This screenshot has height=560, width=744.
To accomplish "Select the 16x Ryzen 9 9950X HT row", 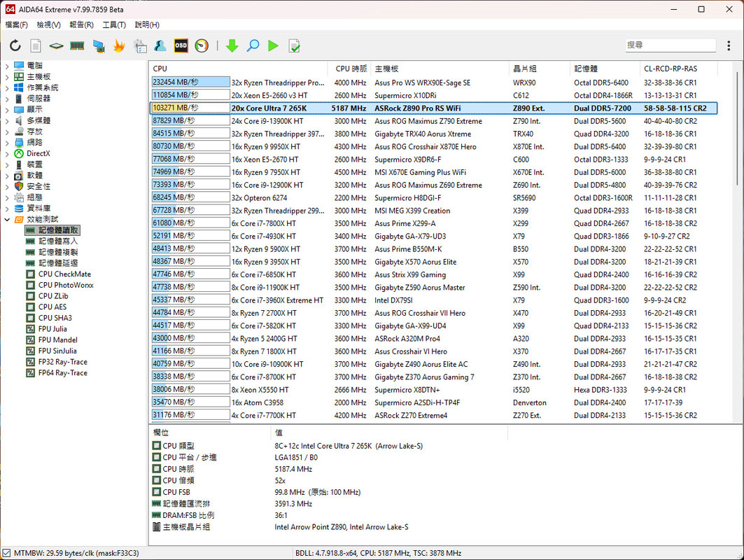I will (433, 146).
